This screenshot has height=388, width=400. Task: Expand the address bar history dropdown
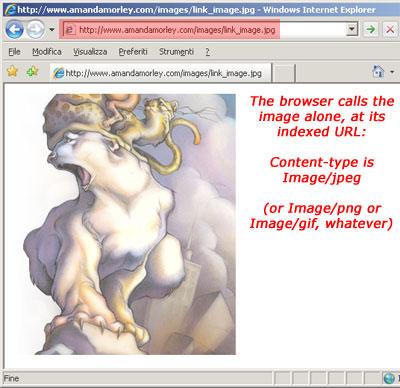tap(352, 29)
